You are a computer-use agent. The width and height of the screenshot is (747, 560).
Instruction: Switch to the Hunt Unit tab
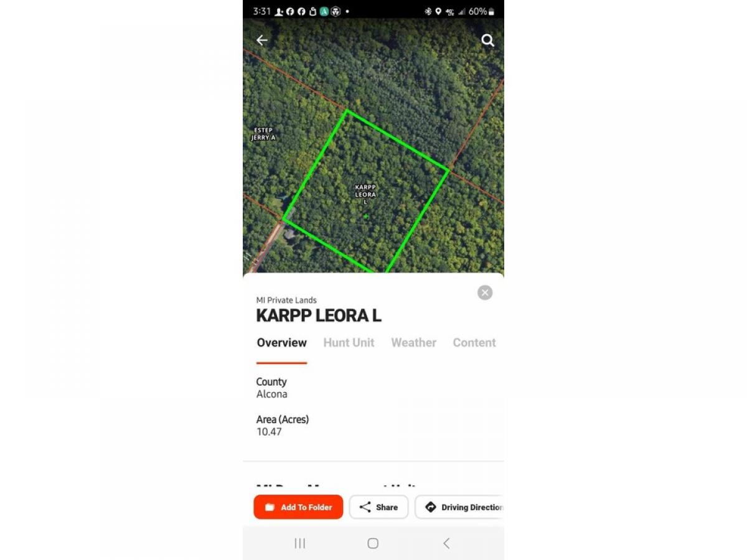(x=349, y=343)
